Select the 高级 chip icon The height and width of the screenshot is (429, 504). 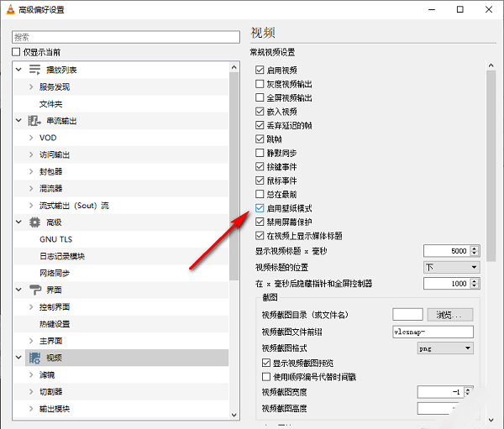[x=34, y=222]
